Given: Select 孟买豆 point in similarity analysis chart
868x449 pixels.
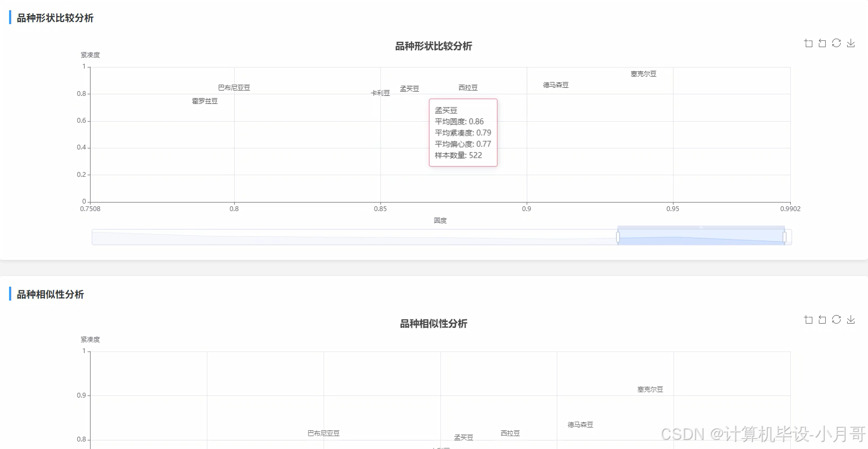Looking at the screenshot, I should 463,438.
